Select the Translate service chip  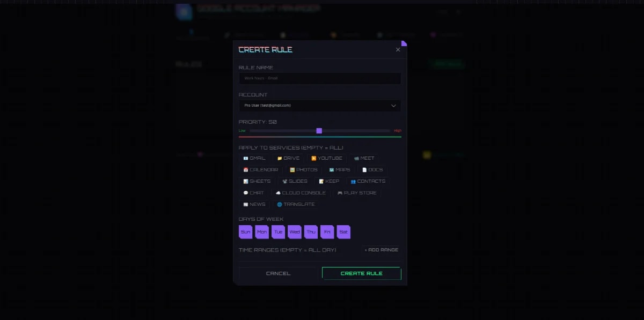tap(296, 204)
